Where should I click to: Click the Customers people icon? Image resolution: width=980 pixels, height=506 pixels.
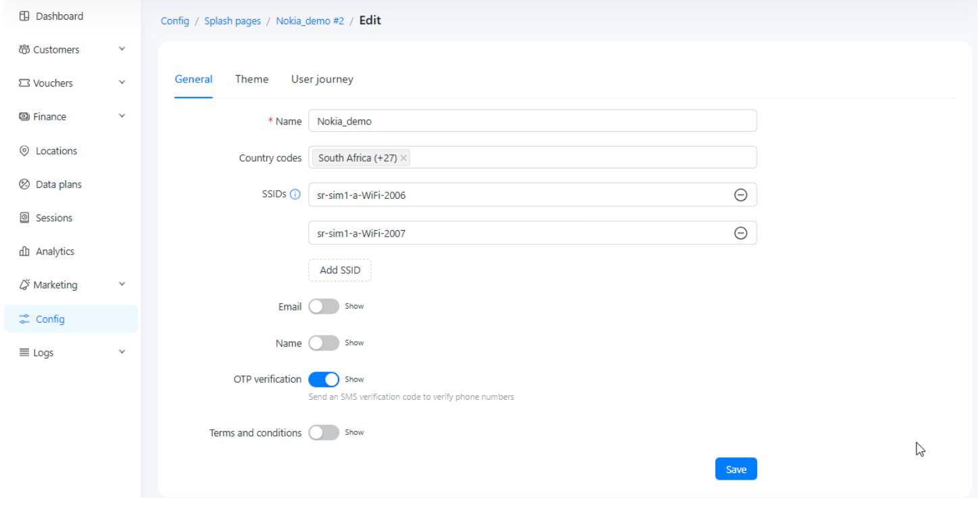coord(25,50)
